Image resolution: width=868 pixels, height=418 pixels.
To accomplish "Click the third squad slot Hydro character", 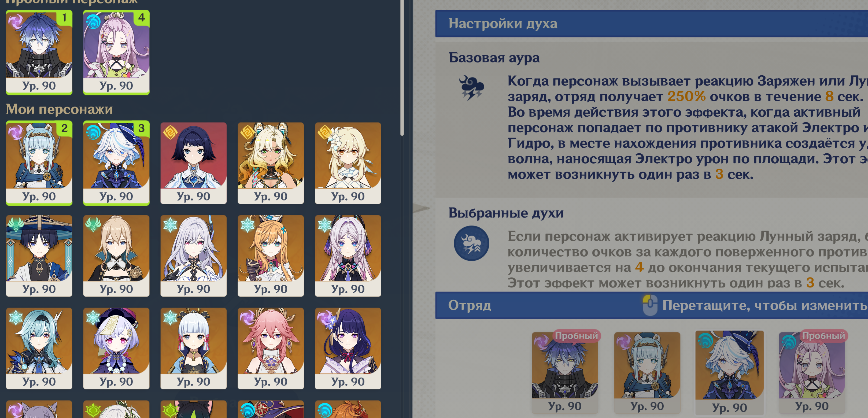I will (730, 372).
